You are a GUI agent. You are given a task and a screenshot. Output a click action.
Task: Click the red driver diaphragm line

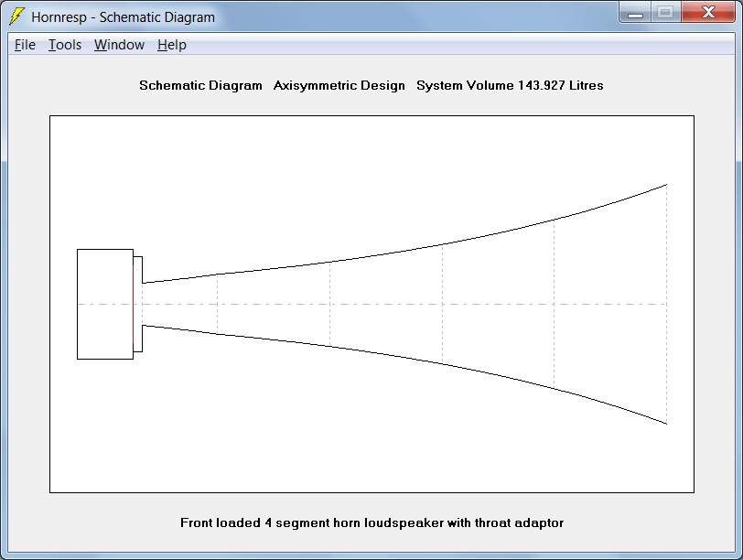[x=134, y=304]
